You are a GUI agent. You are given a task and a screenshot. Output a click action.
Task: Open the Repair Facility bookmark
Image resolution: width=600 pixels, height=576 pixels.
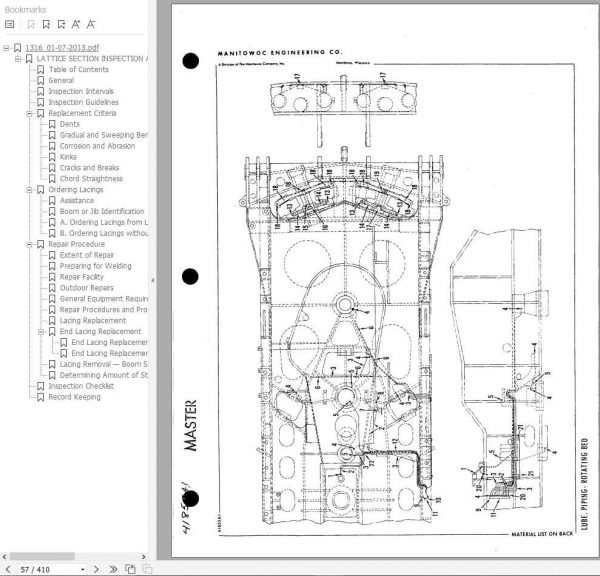coord(82,277)
